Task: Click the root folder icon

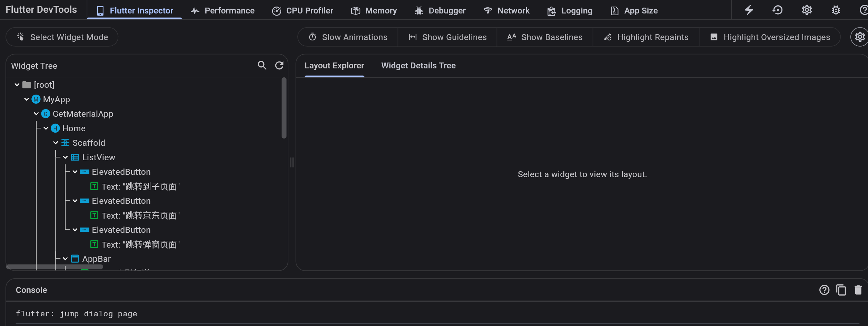Action: click(x=27, y=85)
